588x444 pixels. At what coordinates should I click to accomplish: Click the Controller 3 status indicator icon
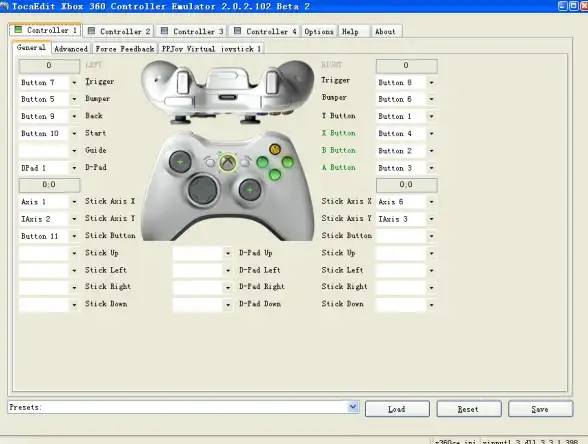[x=164, y=31]
